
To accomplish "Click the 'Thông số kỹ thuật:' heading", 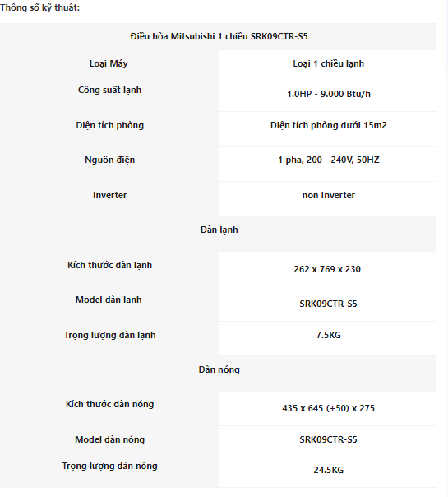I will [x=40, y=7].
